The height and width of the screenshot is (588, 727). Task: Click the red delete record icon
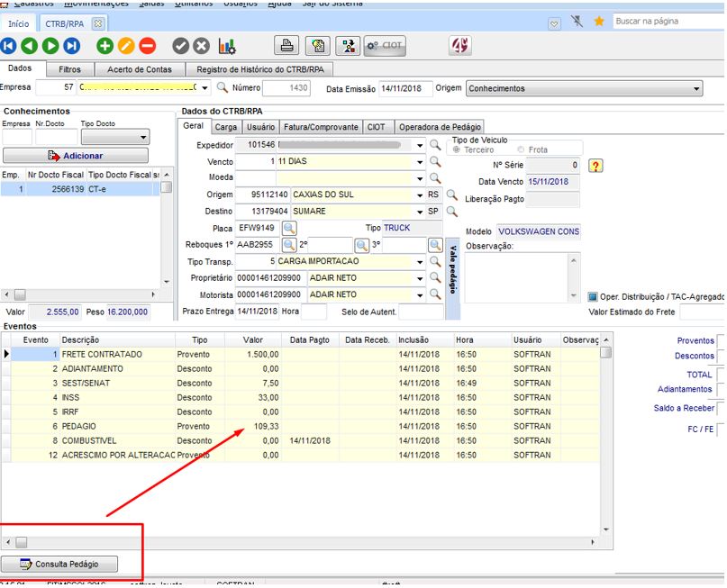[148, 45]
